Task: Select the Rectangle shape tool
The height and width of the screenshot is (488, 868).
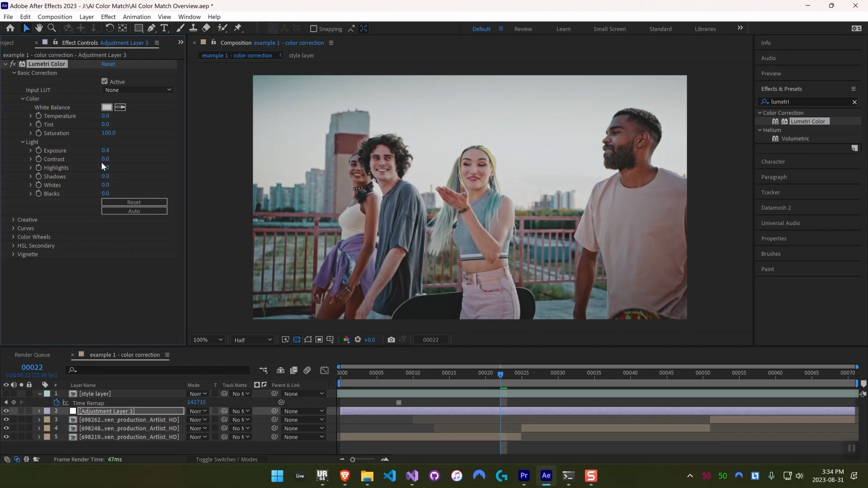Action: click(x=139, y=28)
